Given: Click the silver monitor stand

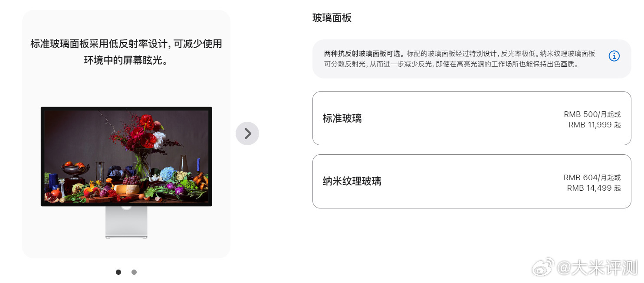Looking at the screenshot, I should pyautogui.click(x=126, y=222).
